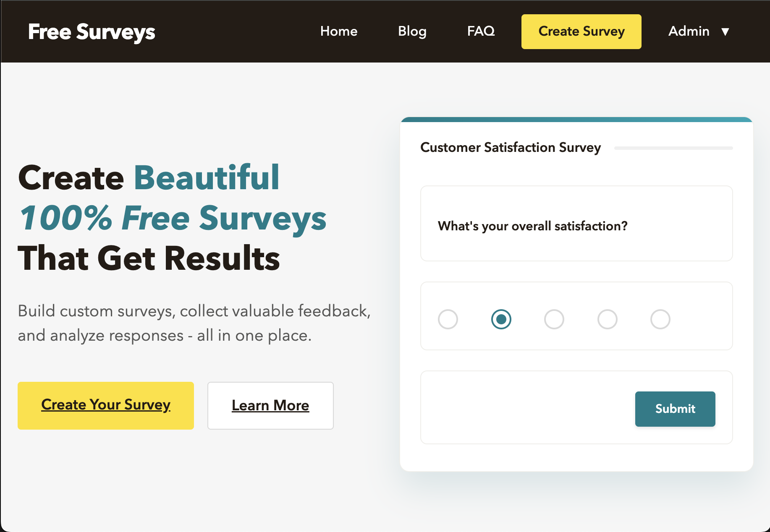This screenshot has height=532, width=770.
Task: Choose the middle satisfaction rating option
Action: coord(555,319)
